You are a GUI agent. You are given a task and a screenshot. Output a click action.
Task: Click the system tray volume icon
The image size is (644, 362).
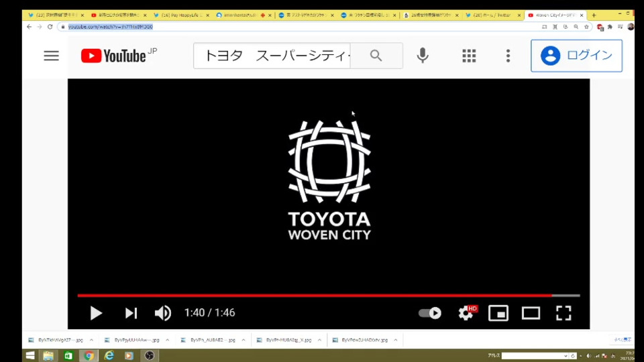[588, 356]
